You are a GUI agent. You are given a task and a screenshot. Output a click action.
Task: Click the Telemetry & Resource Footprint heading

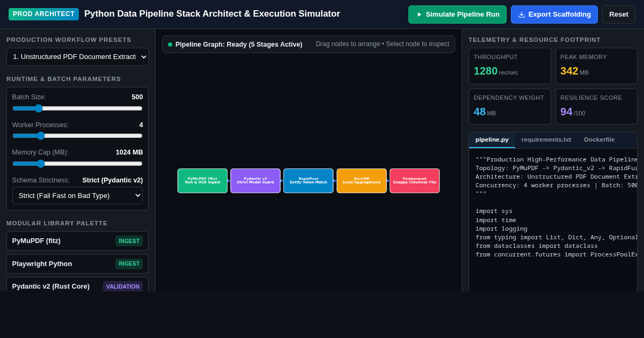[535, 40]
